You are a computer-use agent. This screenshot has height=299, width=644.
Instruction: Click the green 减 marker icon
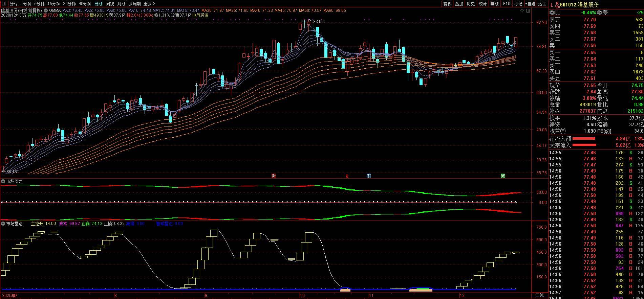tap(503, 176)
